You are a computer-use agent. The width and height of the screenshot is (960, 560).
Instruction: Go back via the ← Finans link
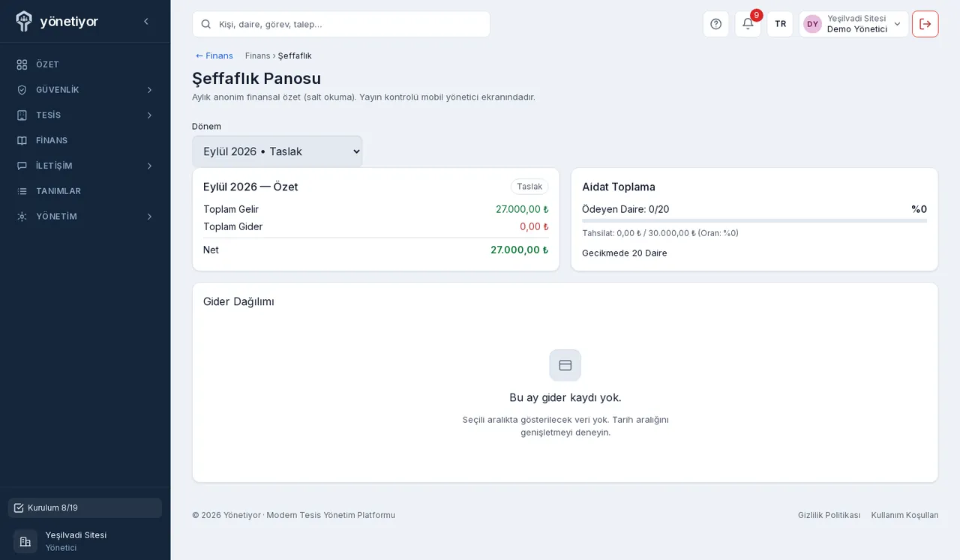coord(214,55)
